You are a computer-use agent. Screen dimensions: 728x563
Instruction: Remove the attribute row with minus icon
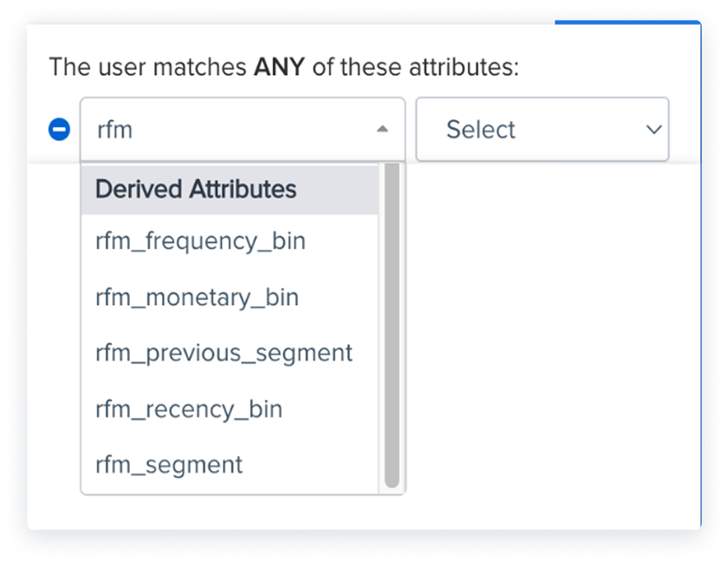59,130
